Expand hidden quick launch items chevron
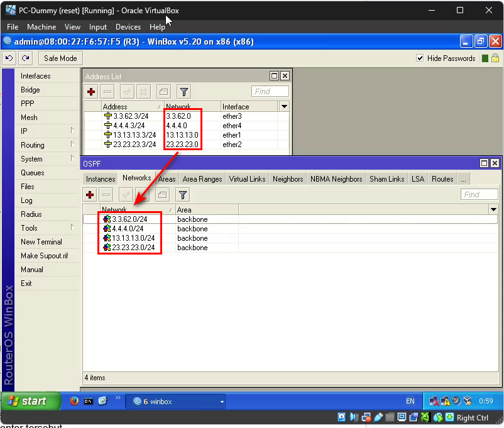504x428 pixels. click(x=118, y=398)
